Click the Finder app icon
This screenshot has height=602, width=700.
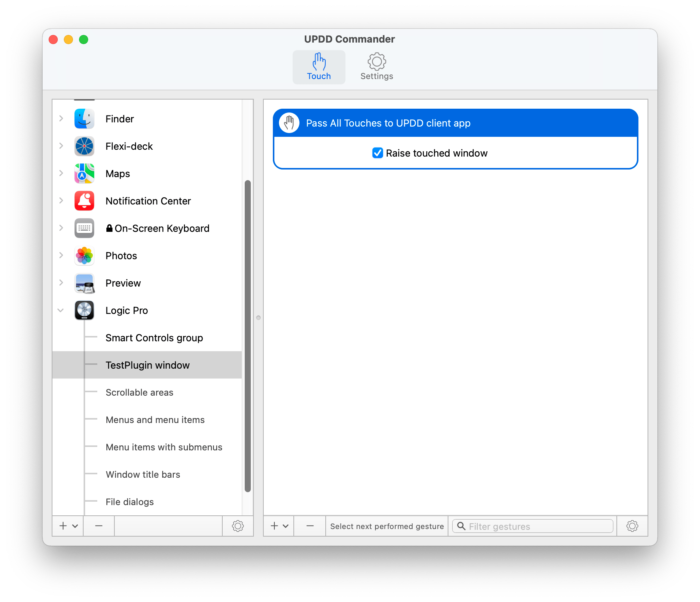(84, 119)
